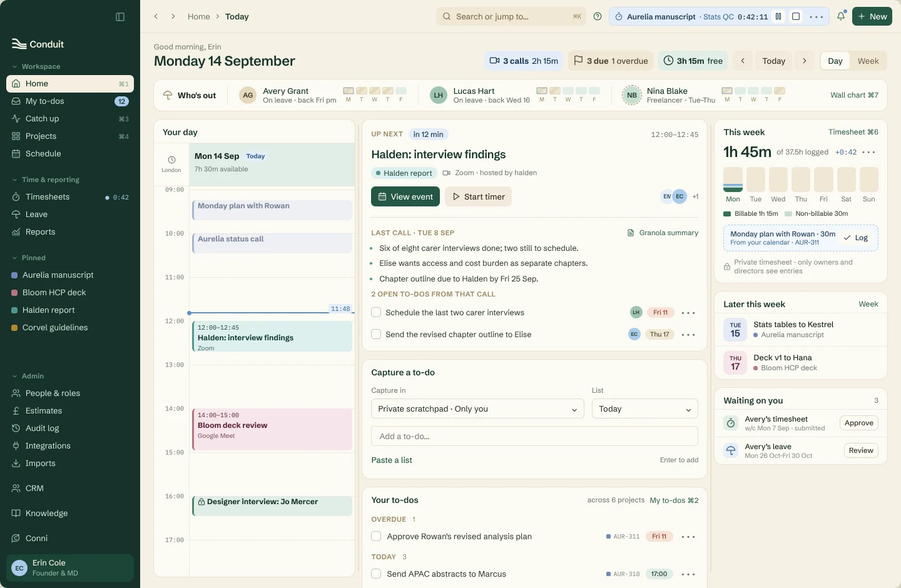The width and height of the screenshot is (901, 588).
Task: Open 'Private scratchpad · Only you' dropdown
Action: tap(477, 408)
